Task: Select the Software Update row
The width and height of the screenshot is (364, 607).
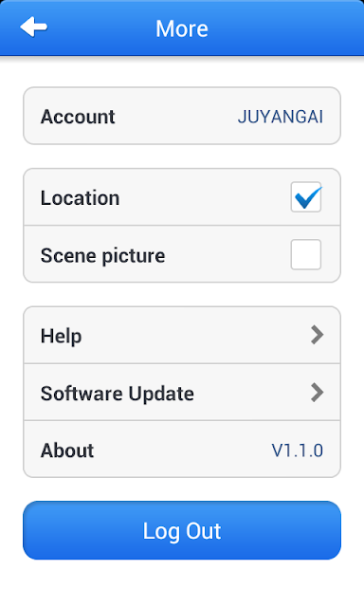Action: (x=182, y=392)
